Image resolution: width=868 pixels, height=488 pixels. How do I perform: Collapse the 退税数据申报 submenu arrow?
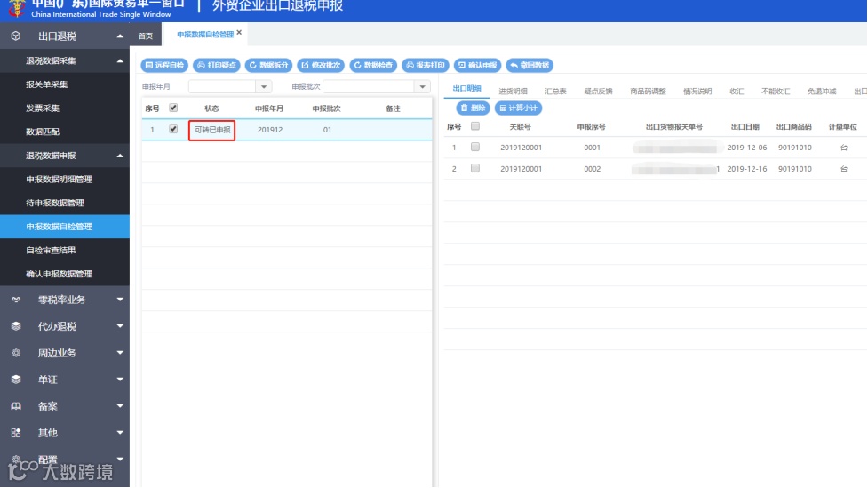pos(120,156)
